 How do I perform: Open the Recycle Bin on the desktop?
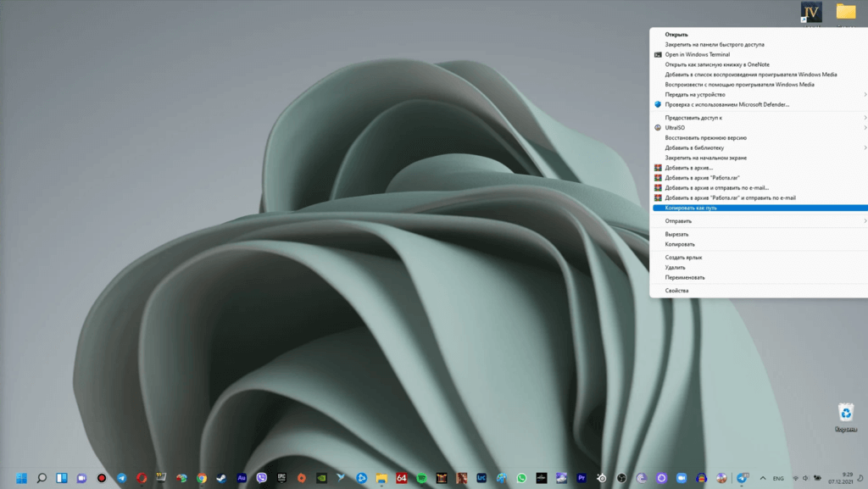tap(845, 415)
